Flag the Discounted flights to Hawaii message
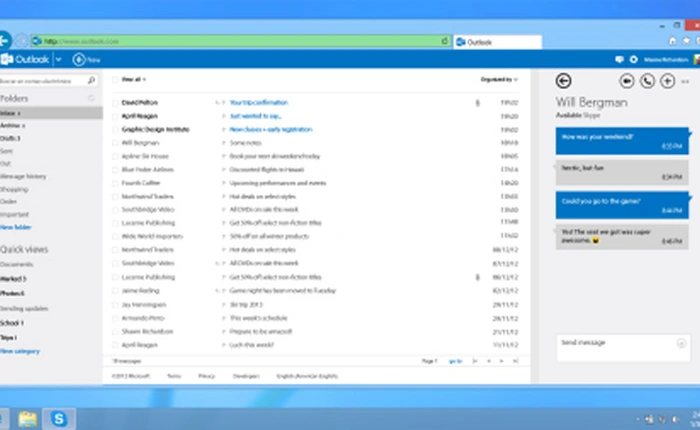 pyautogui.click(x=223, y=170)
